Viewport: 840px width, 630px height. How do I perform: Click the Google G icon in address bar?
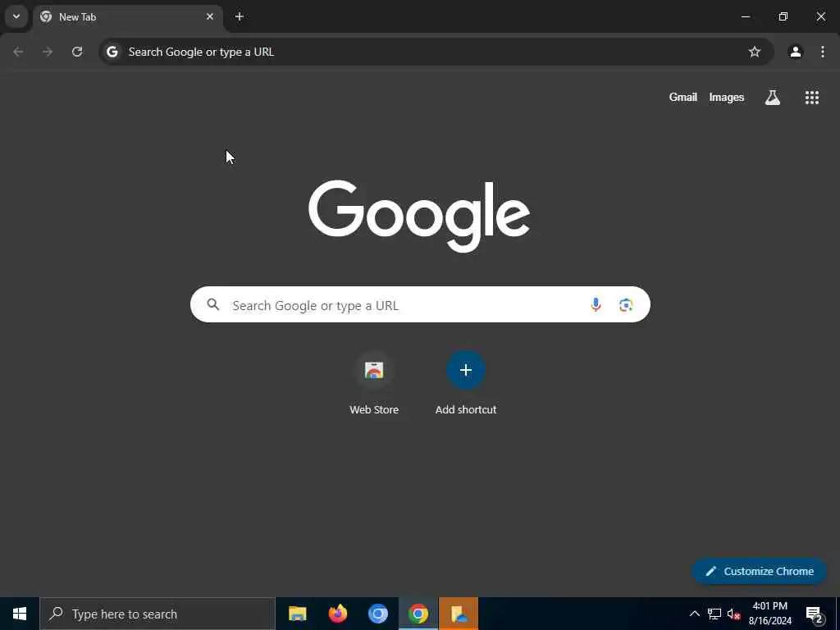112,52
